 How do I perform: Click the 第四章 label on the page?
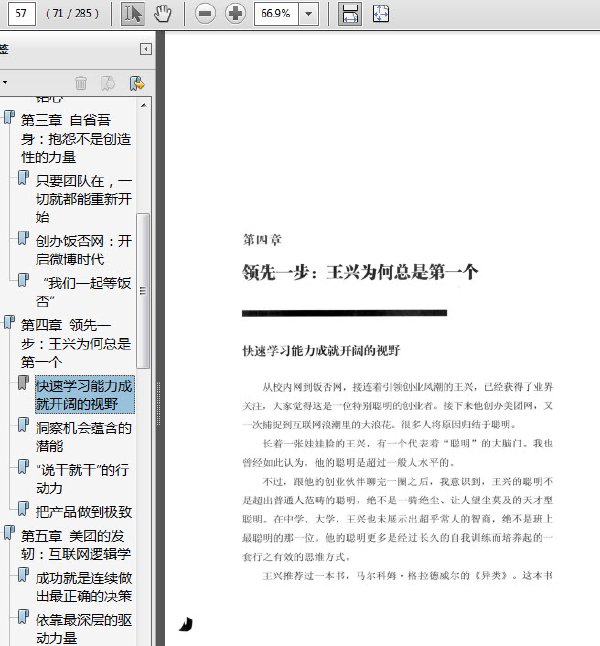(262, 239)
